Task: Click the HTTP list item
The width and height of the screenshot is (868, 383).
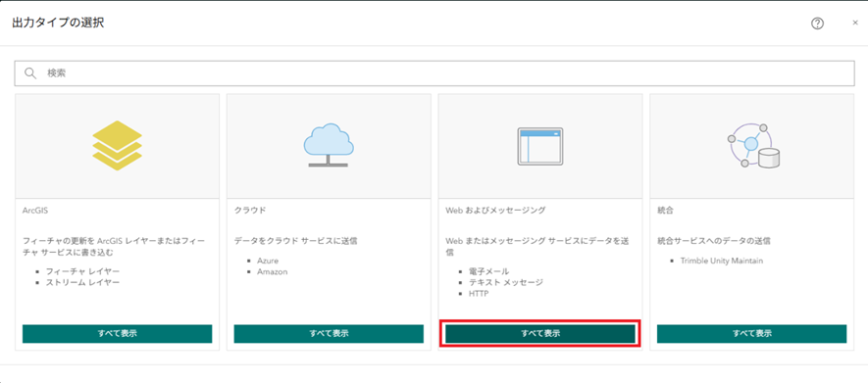Action: click(x=479, y=294)
